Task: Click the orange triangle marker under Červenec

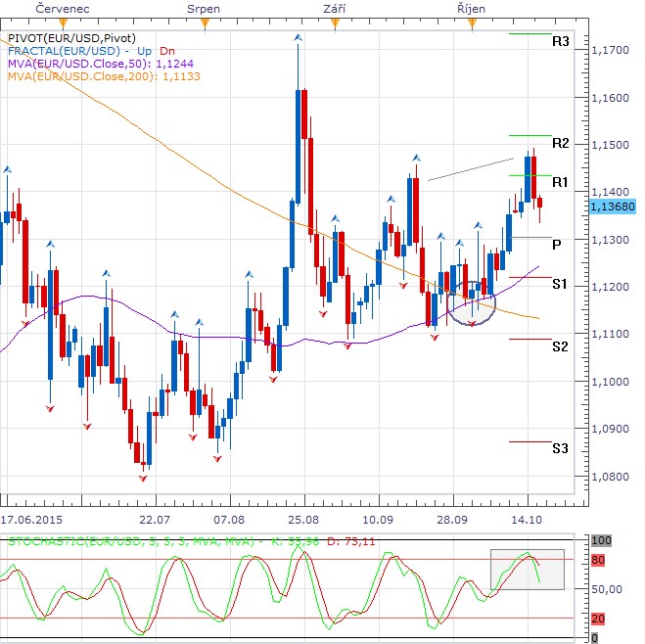Action: (65, 22)
